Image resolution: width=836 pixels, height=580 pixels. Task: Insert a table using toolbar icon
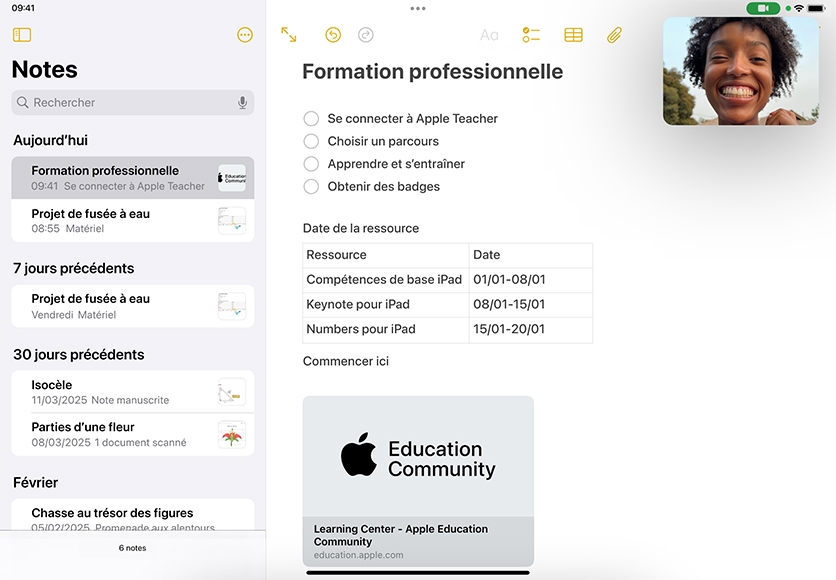click(x=574, y=35)
